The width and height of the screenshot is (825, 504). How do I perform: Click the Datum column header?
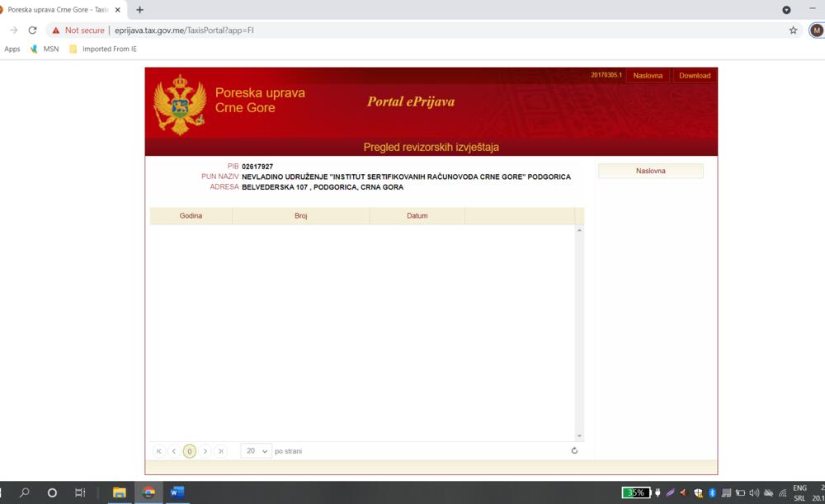click(x=417, y=215)
